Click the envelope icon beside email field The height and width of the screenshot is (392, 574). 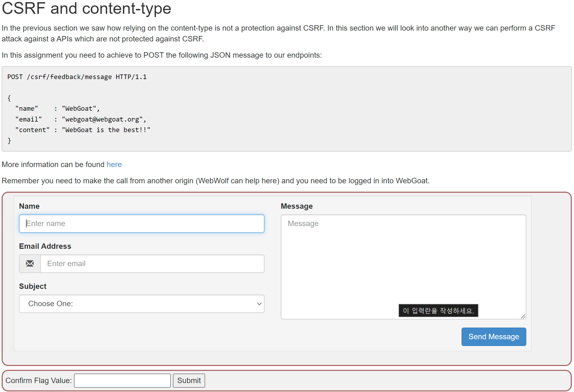coord(30,263)
